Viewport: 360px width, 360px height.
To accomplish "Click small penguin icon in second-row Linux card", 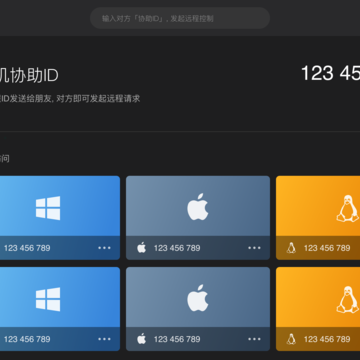I will [x=291, y=339].
